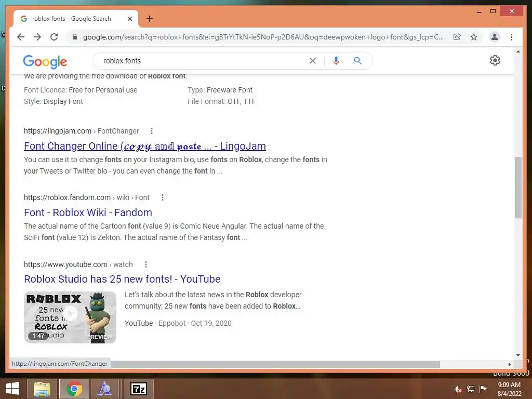The width and height of the screenshot is (532, 399).
Task: Clear the search box text
Action: (x=312, y=61)
